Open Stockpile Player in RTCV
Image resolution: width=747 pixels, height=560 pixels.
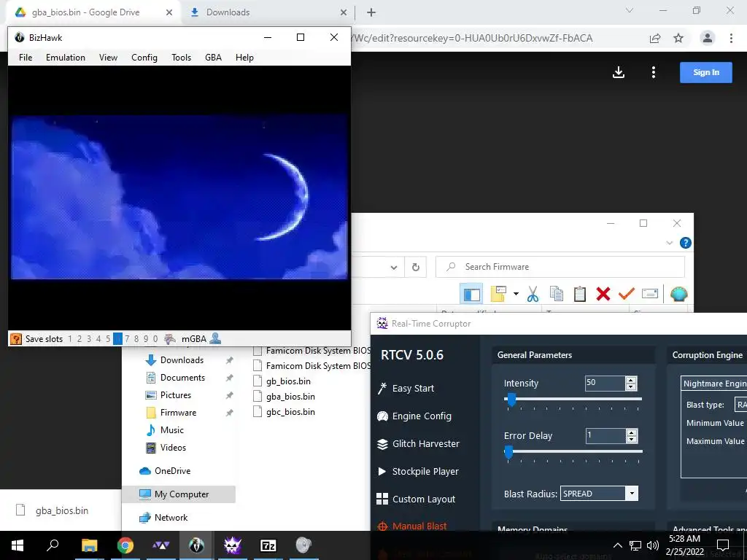425,472
